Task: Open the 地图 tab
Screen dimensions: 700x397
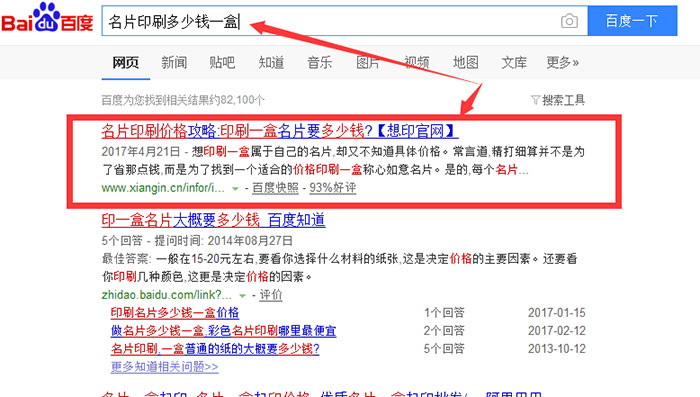Action: (466, 62)
